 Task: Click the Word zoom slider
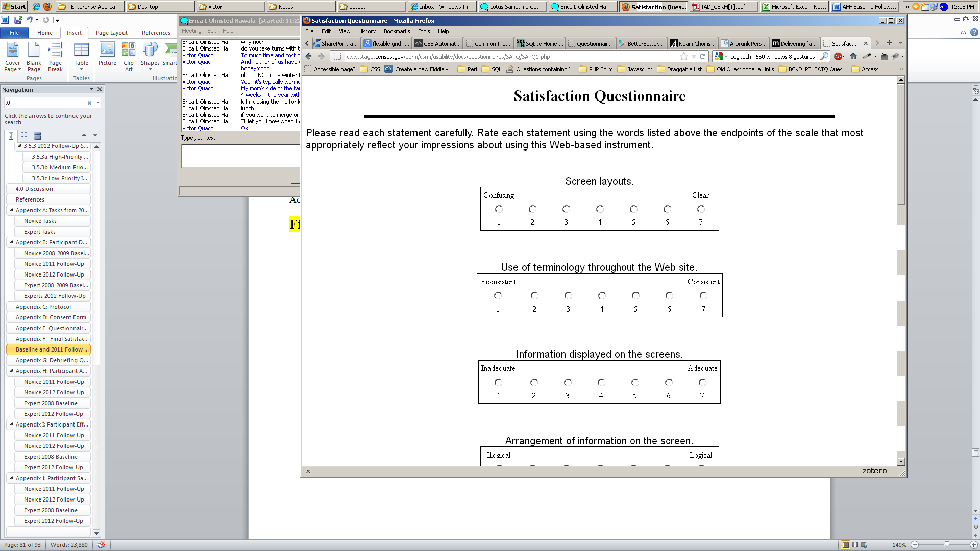point(947,545)
